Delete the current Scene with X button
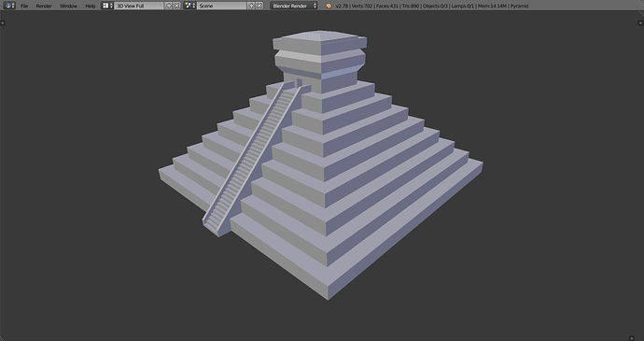Viewport: 644px width, 341px height. click(x=259, y=6)
